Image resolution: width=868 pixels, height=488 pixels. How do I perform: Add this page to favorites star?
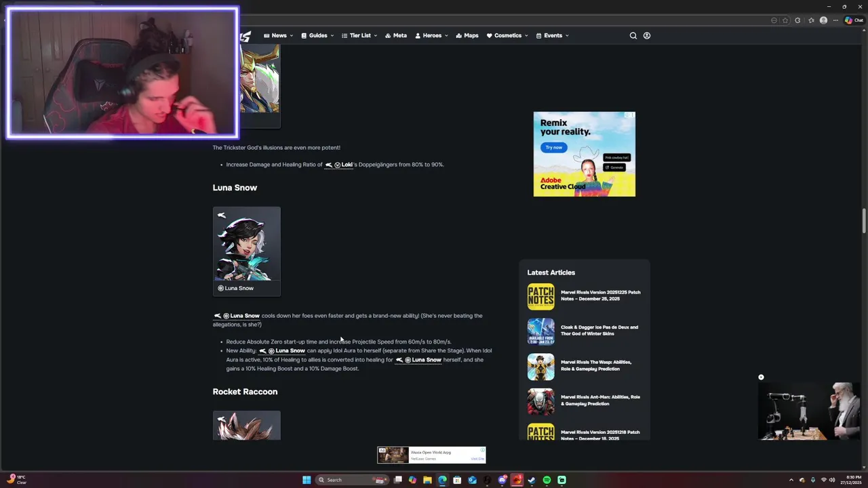[x=785, y=20]
